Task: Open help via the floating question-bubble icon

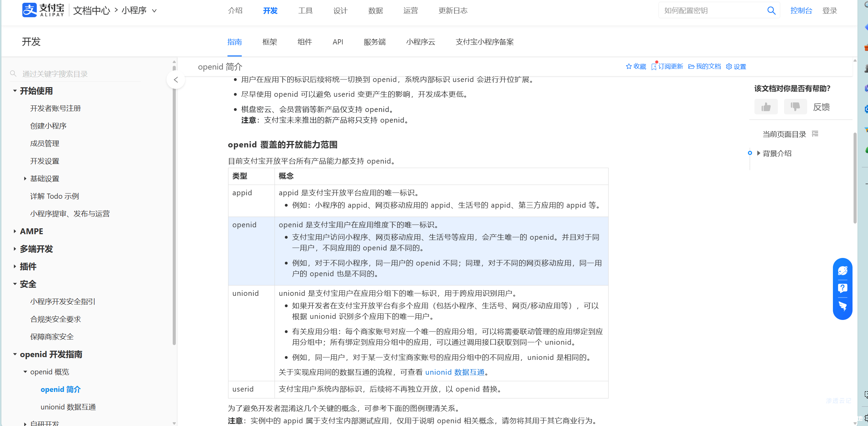Action: (x=843, y=288)
